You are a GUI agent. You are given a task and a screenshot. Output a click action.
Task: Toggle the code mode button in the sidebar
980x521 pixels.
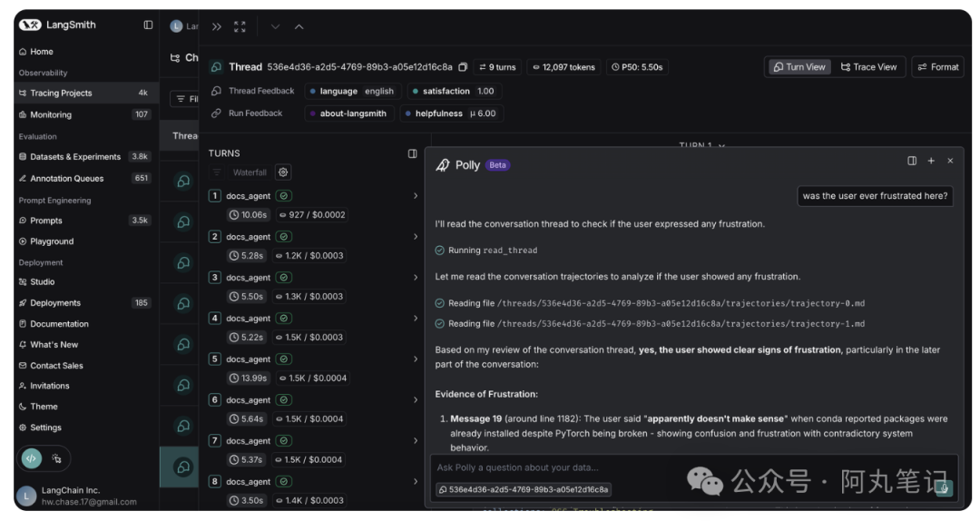tap(32, 458)
